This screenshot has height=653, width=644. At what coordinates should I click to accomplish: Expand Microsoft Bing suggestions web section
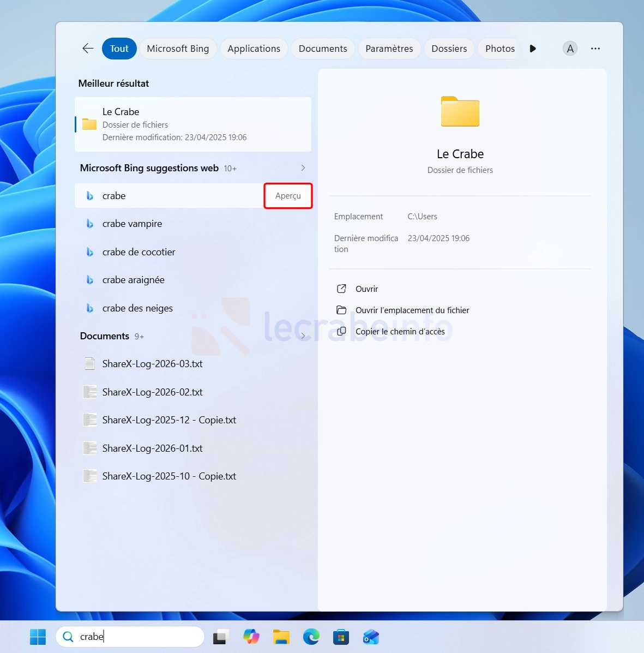(x=303, y=168)
